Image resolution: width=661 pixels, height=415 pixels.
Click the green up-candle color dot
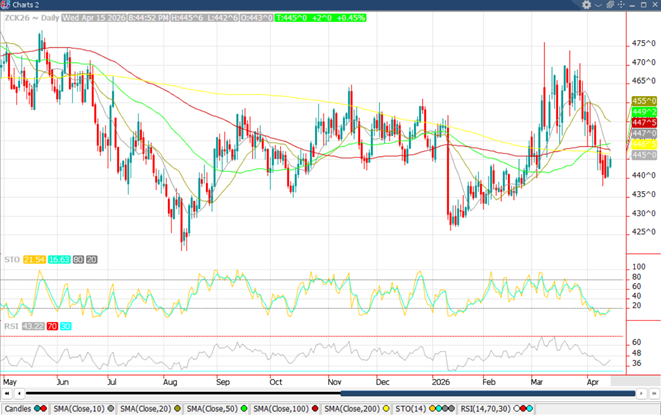38,409
